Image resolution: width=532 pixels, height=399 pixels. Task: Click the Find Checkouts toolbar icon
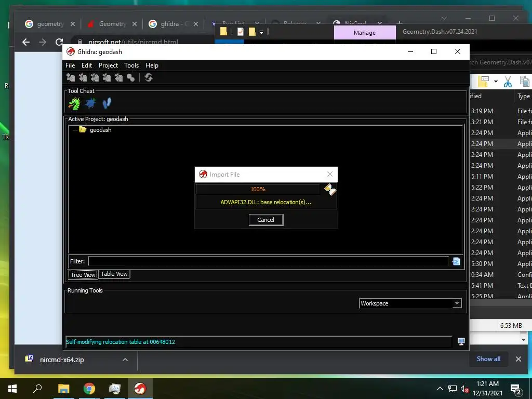(130, 78)
